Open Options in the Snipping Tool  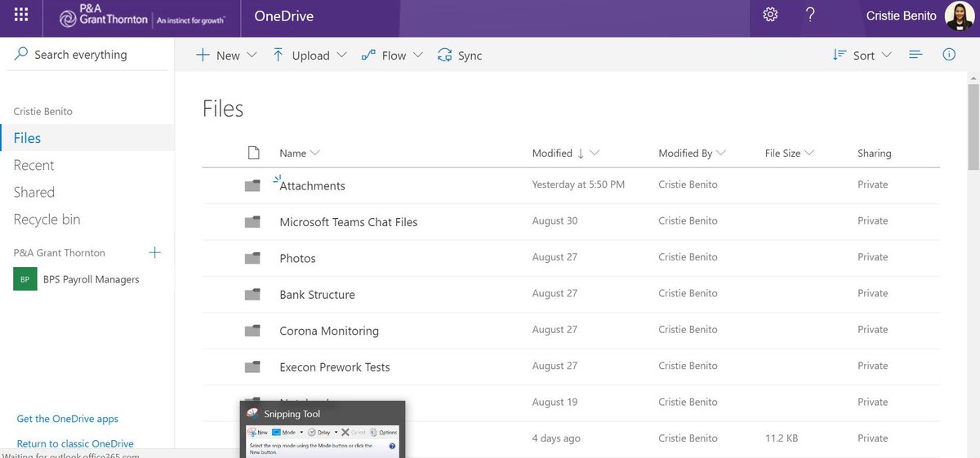click(x=383, y=432)
